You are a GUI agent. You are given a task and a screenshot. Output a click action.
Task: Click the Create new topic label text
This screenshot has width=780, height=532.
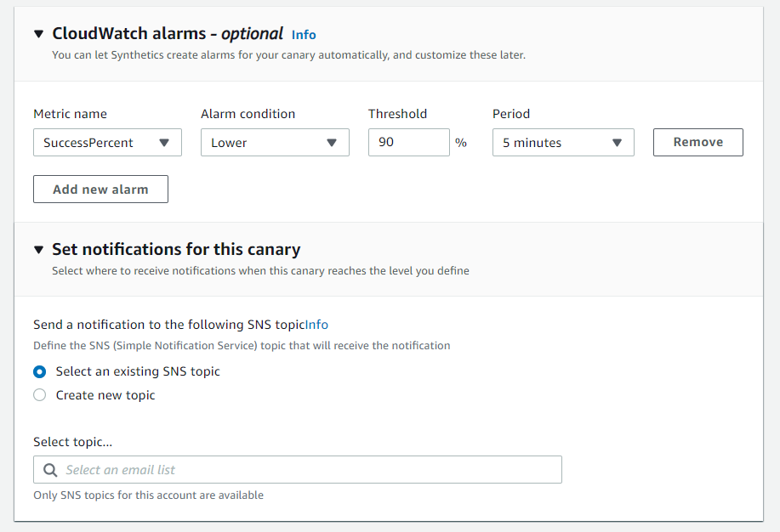[105, 395]
